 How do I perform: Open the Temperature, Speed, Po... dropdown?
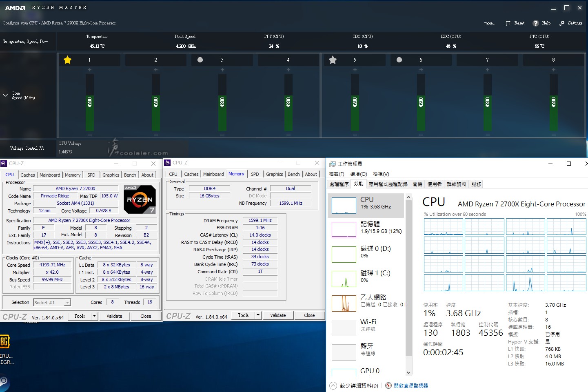point(26,42)
